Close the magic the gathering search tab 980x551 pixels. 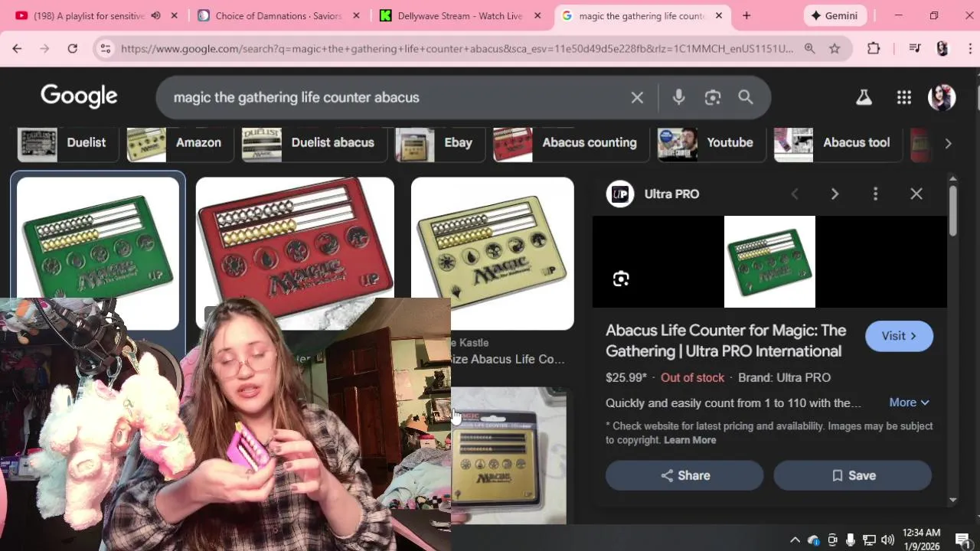click(x=718, y=15)
